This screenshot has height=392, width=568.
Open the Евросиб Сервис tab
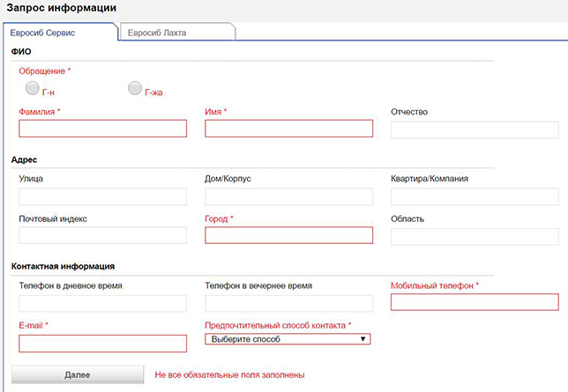pos(61,33)
